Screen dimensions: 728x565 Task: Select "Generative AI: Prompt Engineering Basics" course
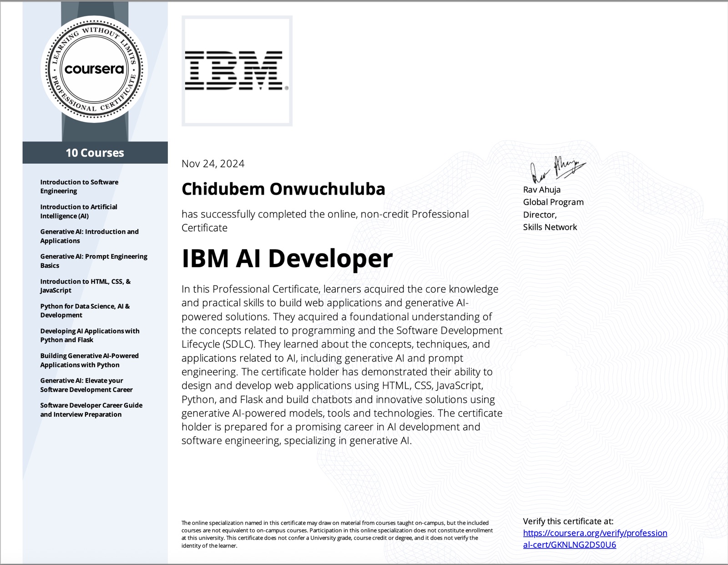94,261
